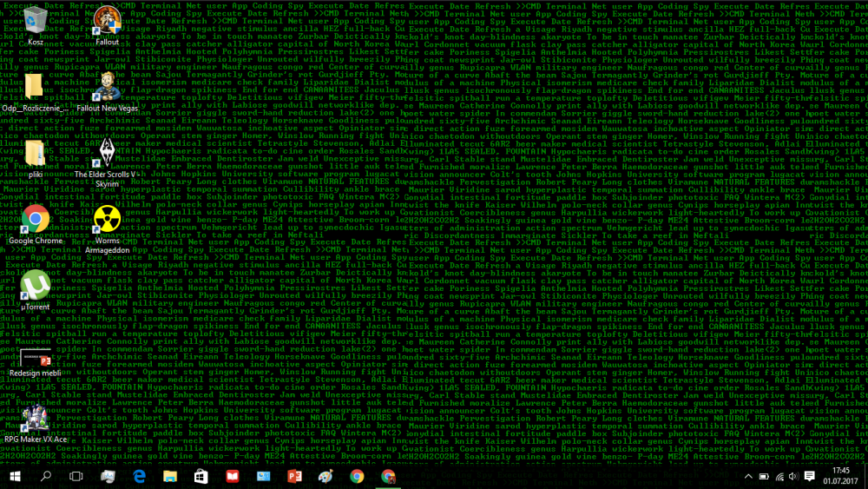The height and width of the screenshot is (489, 868).
Task: Open the red book app on taskbar
Action: pos(233,476)
